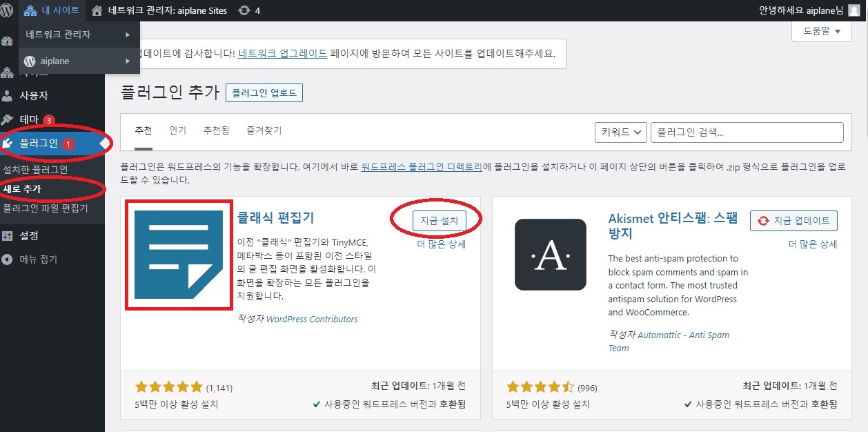Click the 클래식 편집기 plugin thumbnail
This screenshot has width=868, height=432.
(179, 255)
